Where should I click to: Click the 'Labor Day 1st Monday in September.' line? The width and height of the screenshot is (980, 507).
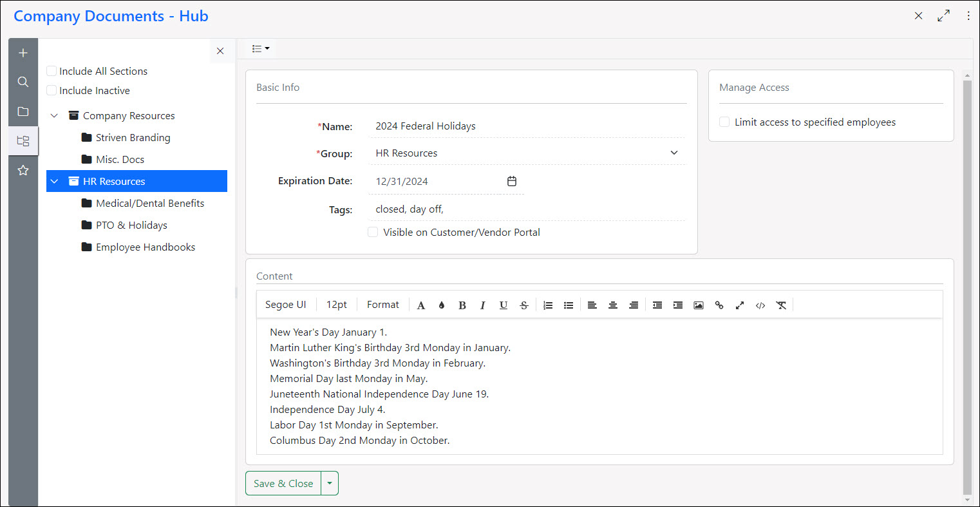coord(354,425)
